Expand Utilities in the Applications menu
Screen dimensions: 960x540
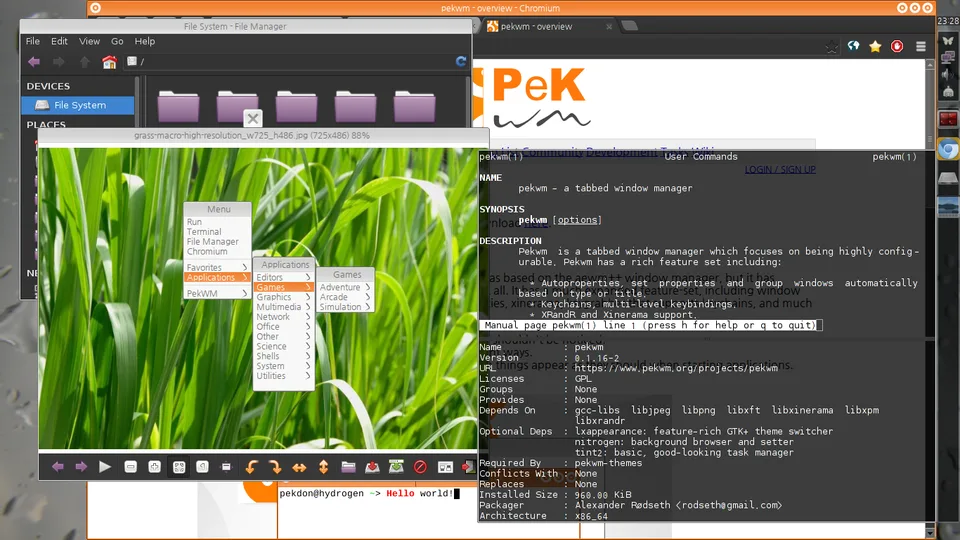click(283, 376)
